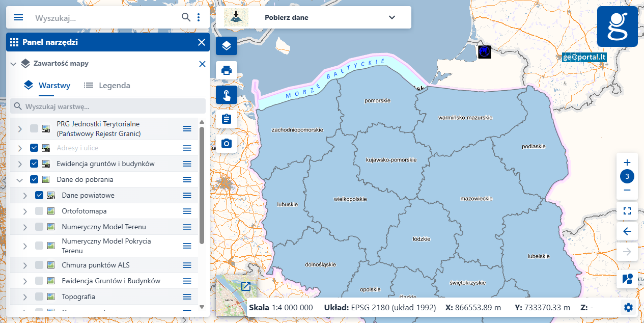Take a map screenshot with camera icon
The image size is (644, 323).
tap(227, 144)
